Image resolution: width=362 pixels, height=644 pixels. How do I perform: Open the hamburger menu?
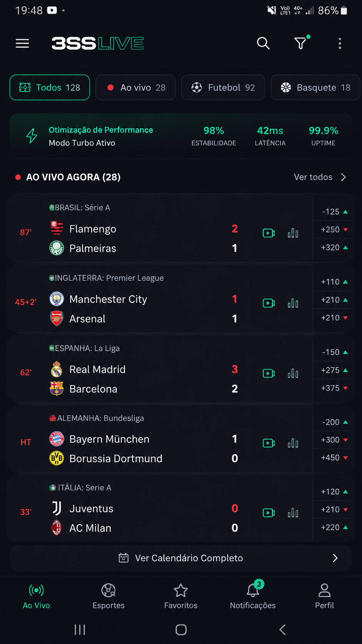click(22, 44)
